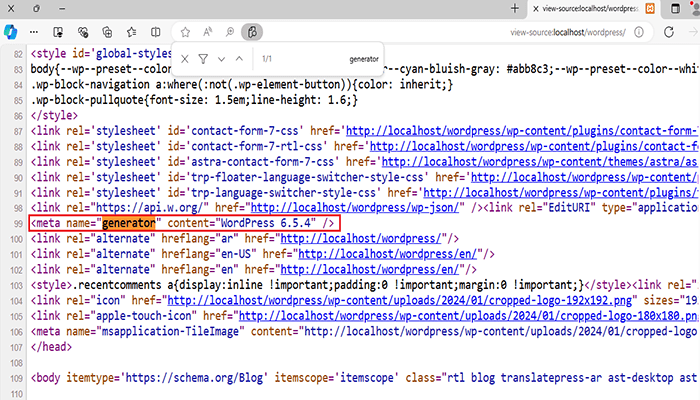This screenshot has height=400, width=700.
Task: Click '<style id='global-styles' on line 82
Action: pos(101,54)
